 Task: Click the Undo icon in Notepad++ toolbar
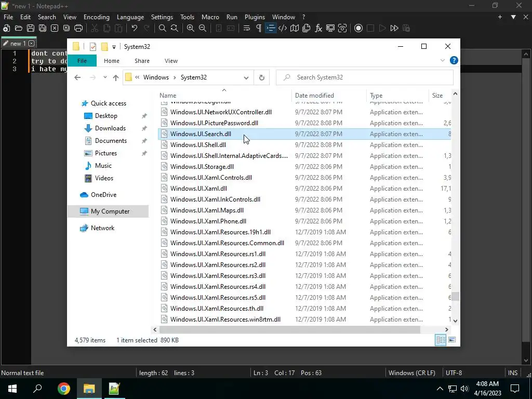135,28
